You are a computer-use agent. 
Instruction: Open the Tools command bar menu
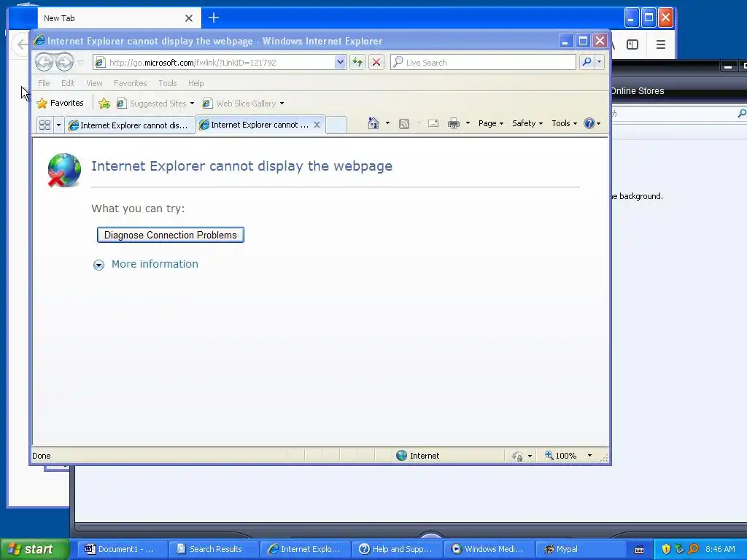(564, 123)
